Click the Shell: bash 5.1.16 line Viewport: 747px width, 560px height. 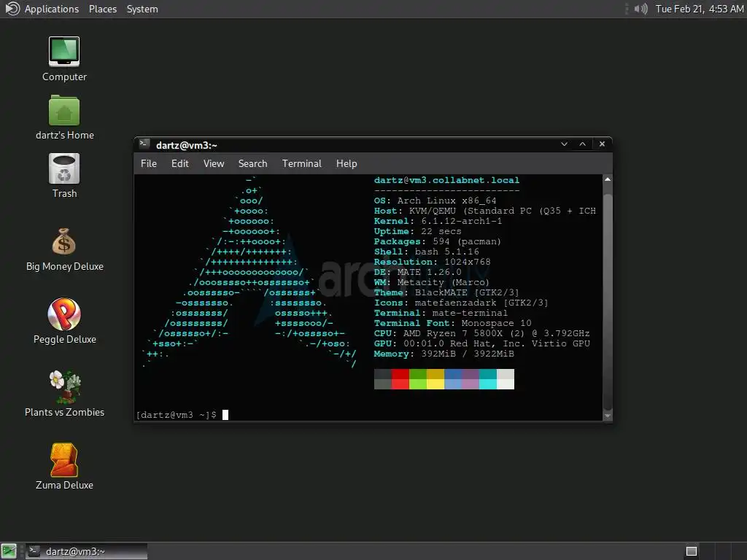click(426, 252)
